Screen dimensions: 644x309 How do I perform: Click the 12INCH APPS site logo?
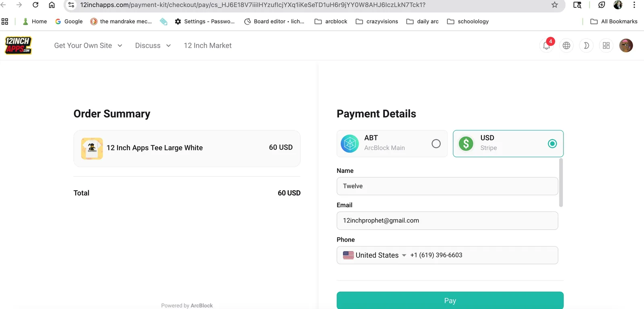coord(18,45)
